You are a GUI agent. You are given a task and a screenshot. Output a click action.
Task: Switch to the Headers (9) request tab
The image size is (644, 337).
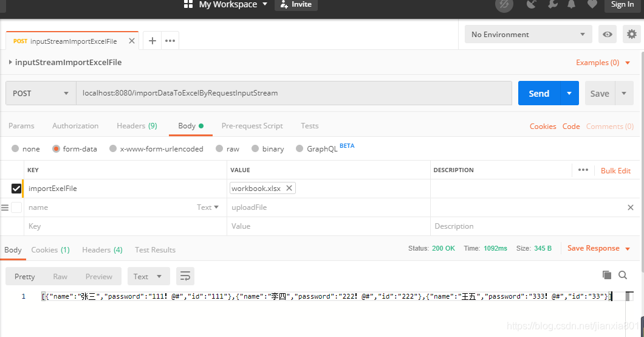coord(137,126)
